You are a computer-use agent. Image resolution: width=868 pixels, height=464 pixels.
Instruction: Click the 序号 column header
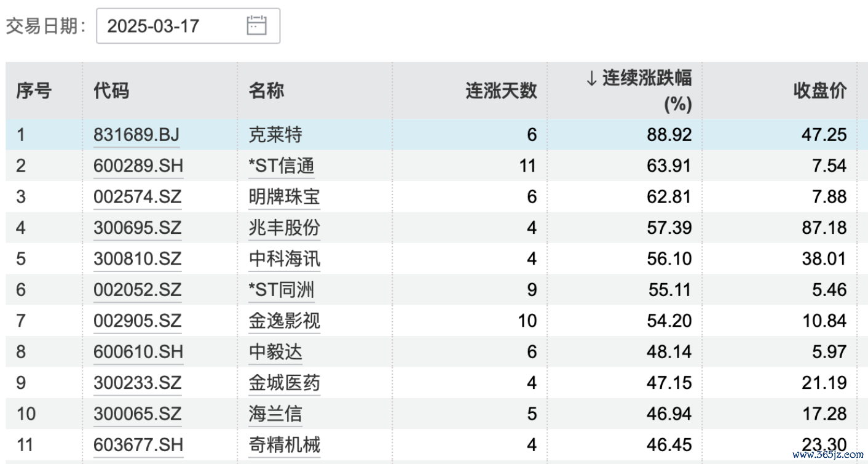point(34,91)
